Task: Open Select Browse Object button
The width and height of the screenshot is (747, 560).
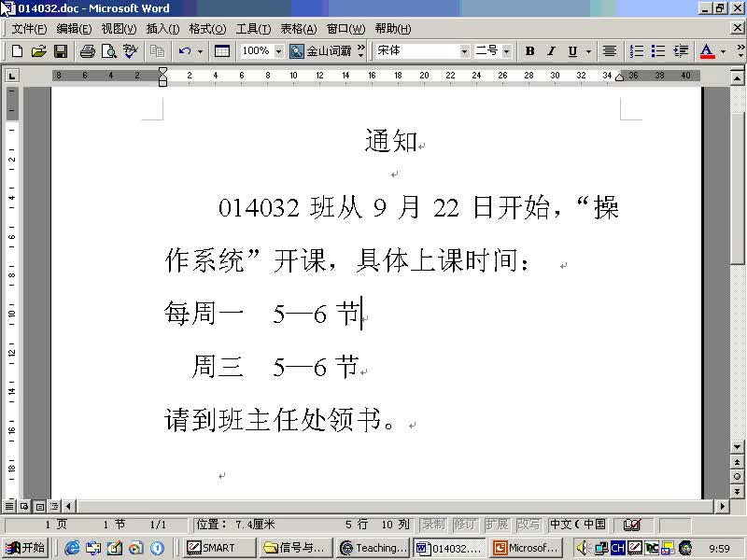Action: [737, 477]
